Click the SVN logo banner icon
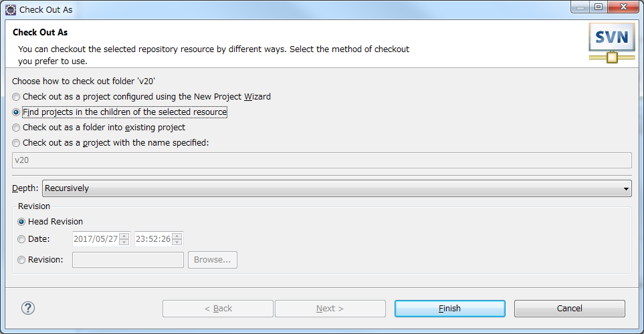This screenshot has height=334, width=644. click(612, 43)
